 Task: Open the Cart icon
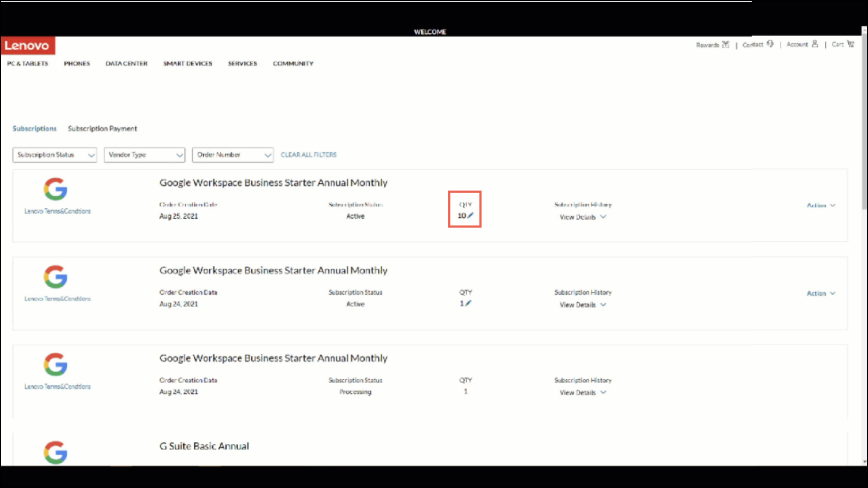coord(851,44)
